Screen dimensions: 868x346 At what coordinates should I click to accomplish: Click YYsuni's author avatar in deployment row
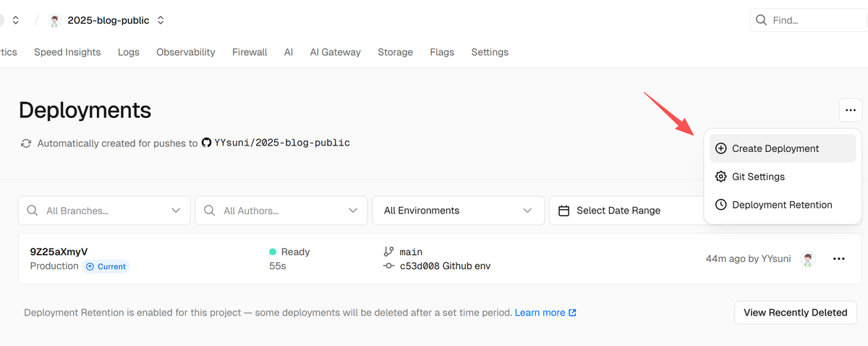[809, 259]
